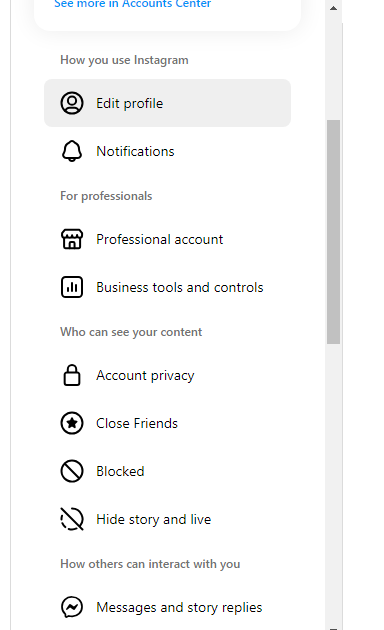Click the Professional account storefront icon

(72, 239)
